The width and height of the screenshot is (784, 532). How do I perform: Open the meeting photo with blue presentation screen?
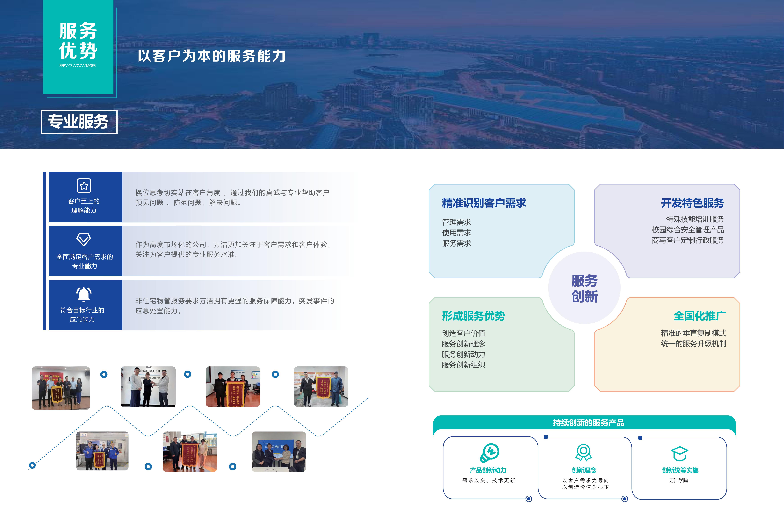(279, 452)
